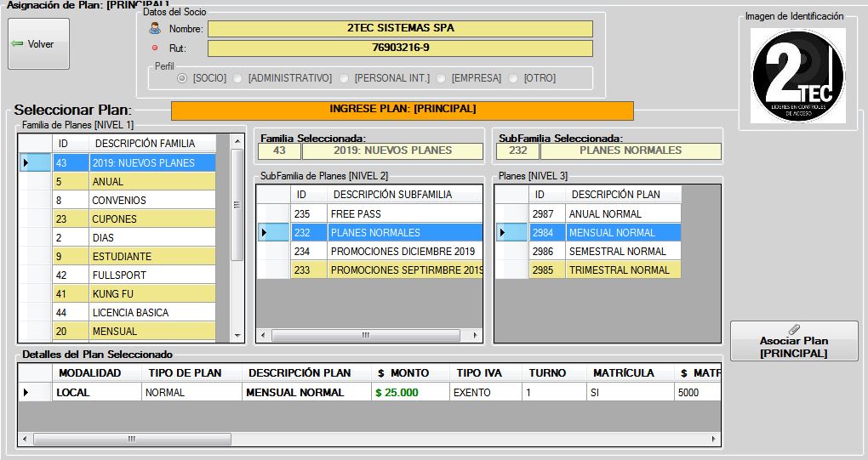868x460 pixels.
Task: Select the [EMPRESA] profile radio button
Action: pyautogui.click(x=441, y=78)
